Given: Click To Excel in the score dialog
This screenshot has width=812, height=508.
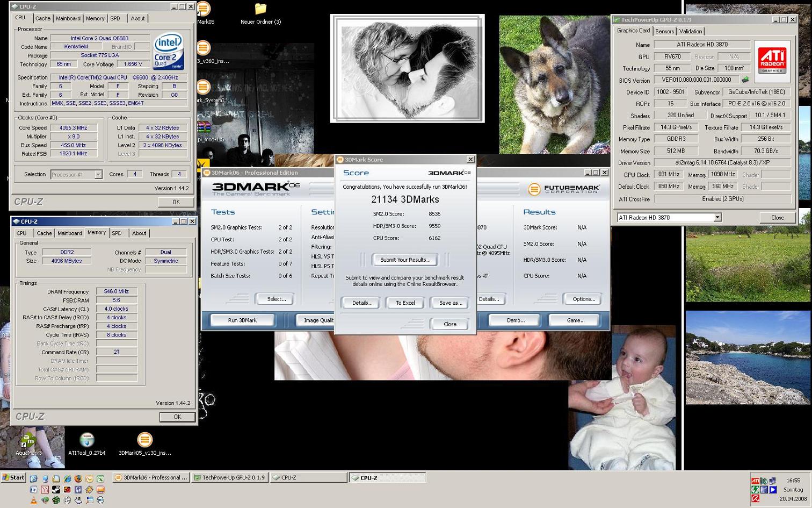Looking at the screenshot, I should (x=405, y=303).
